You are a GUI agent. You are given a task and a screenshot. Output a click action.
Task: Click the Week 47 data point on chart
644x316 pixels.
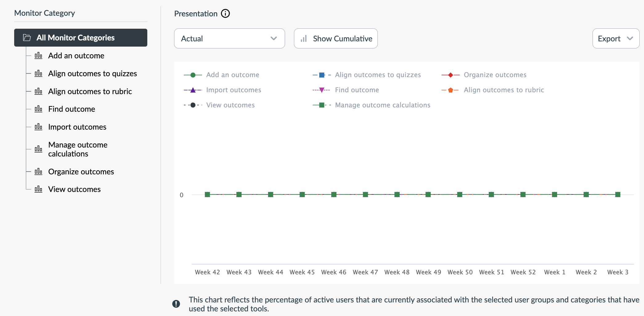click(x=365, y=194)
